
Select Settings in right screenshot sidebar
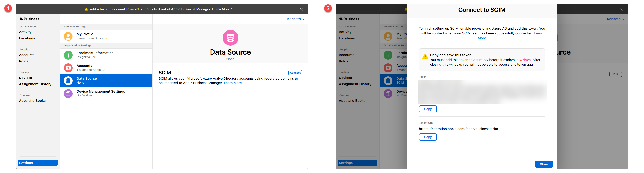pyautogui.click(x=357, y=163)
